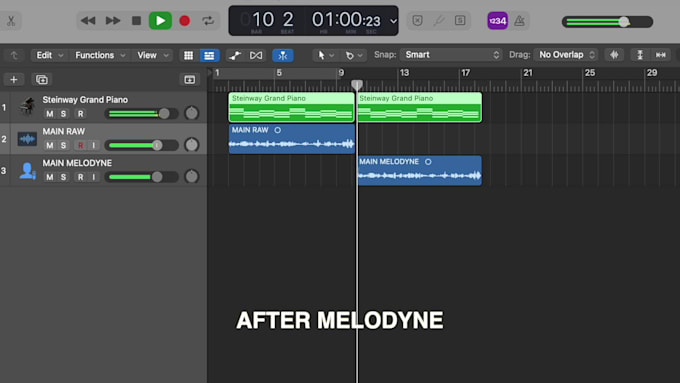Start recording with the red Record button
This screenshot has width=680, height=383.
click(185, 20)
